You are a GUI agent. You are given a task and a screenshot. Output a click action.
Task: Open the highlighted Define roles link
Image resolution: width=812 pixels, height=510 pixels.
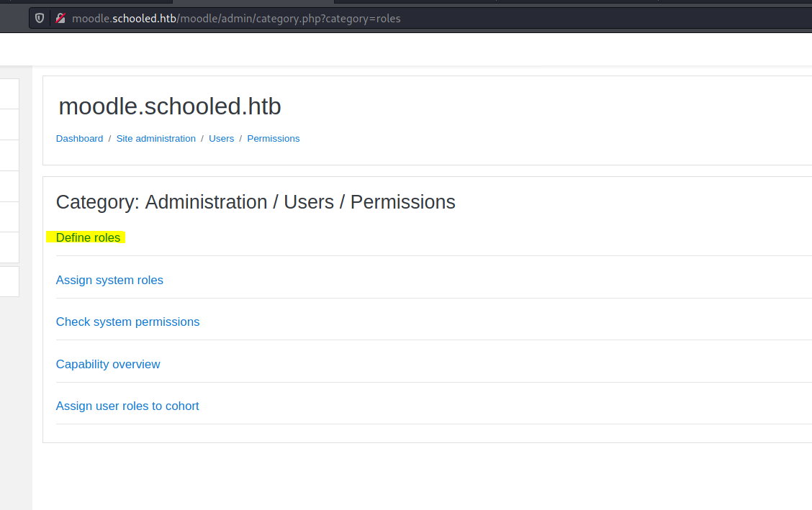click(88, 237)
